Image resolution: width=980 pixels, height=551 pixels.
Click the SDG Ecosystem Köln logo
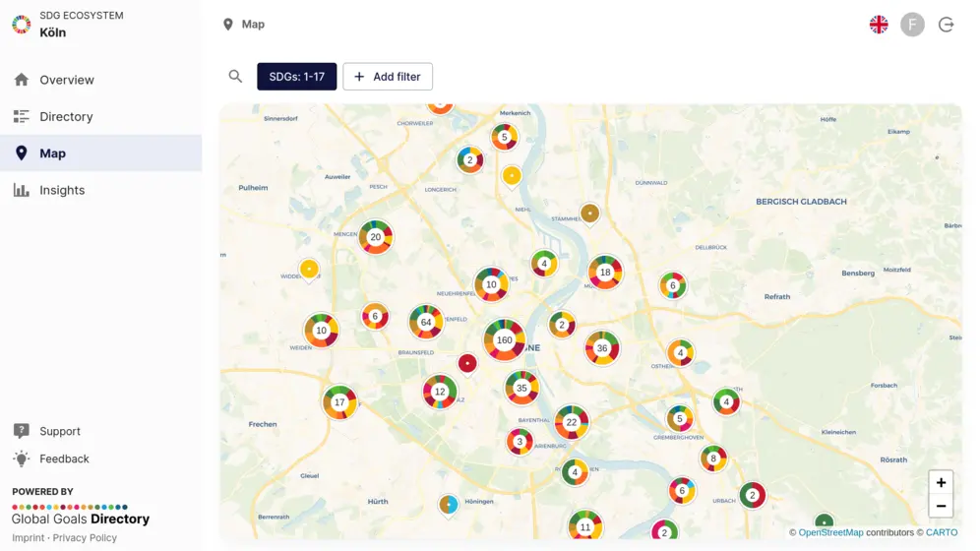click(x=22, y=25)
